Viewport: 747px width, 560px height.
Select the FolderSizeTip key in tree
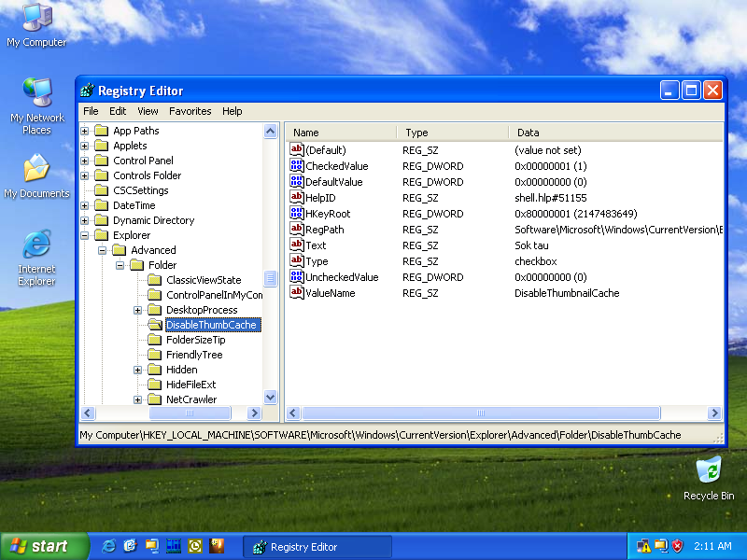(x=195, y=340)
